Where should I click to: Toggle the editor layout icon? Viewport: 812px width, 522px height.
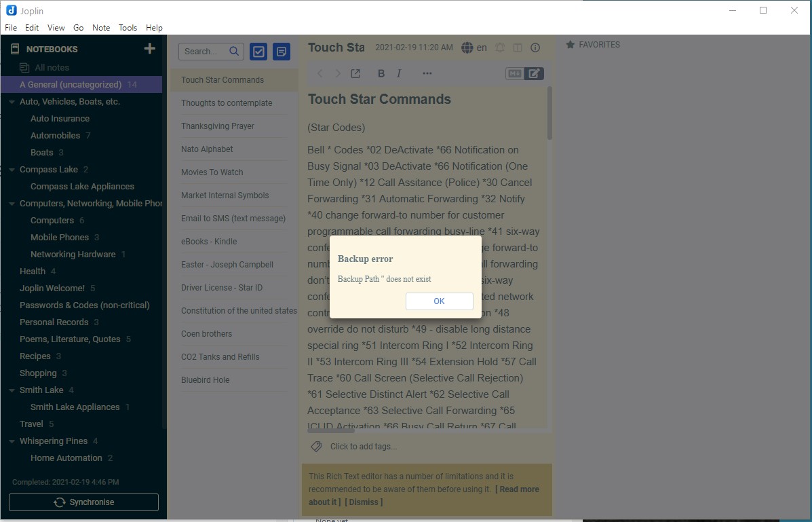(518, 48)
